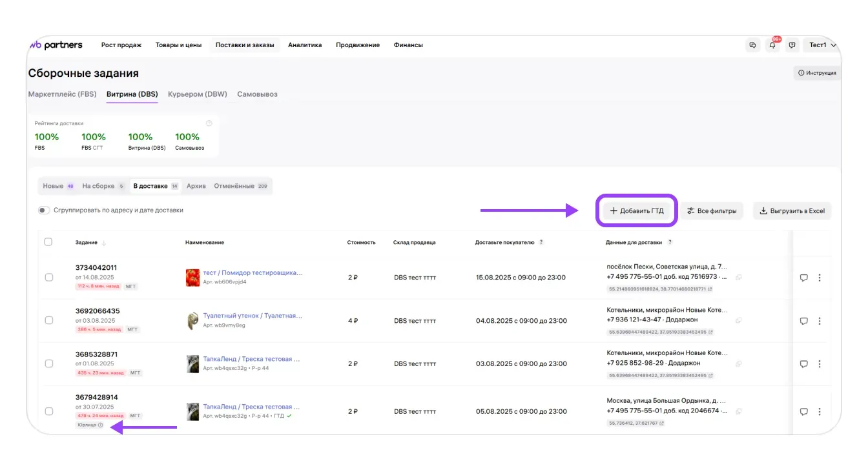This screenshot has width=868, height=470.
Task: Expand the Тест1 account dropdown
Action: coord(822,45)
